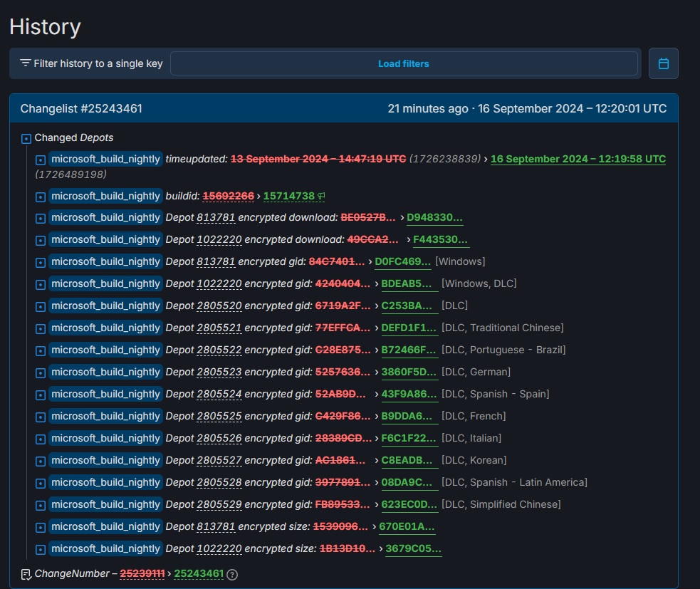Click new download hash D948330...

click(434, 217)
